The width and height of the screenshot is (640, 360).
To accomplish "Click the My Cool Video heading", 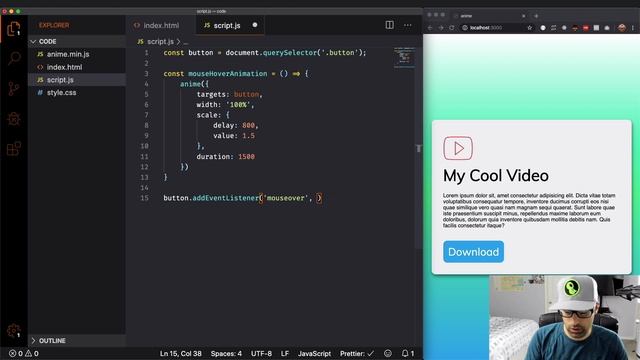I will (x=496, y=176).
